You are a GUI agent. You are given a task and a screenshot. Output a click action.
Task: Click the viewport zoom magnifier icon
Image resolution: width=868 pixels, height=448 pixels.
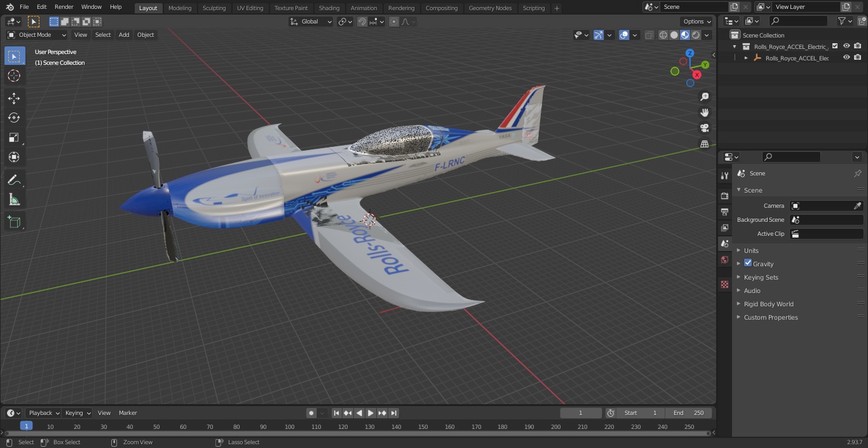click(705, 97)
